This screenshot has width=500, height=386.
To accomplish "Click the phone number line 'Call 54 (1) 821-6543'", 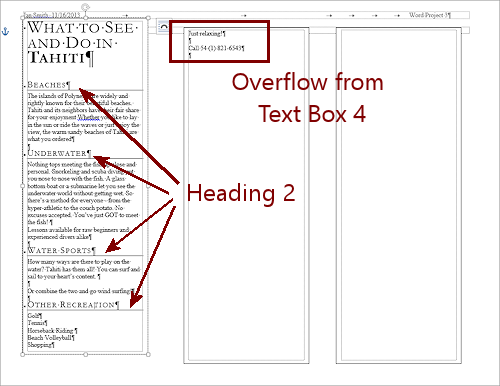I will pos(216,48).
